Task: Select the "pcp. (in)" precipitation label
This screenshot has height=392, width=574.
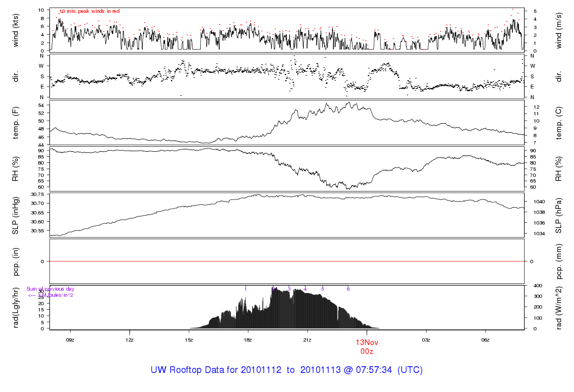Action: coord(16,262)
